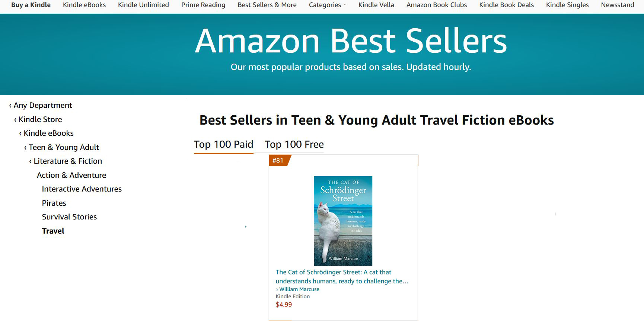Click the $4.99 price
Viewport: 644px width, 321px height.
[x=284, y=305]
